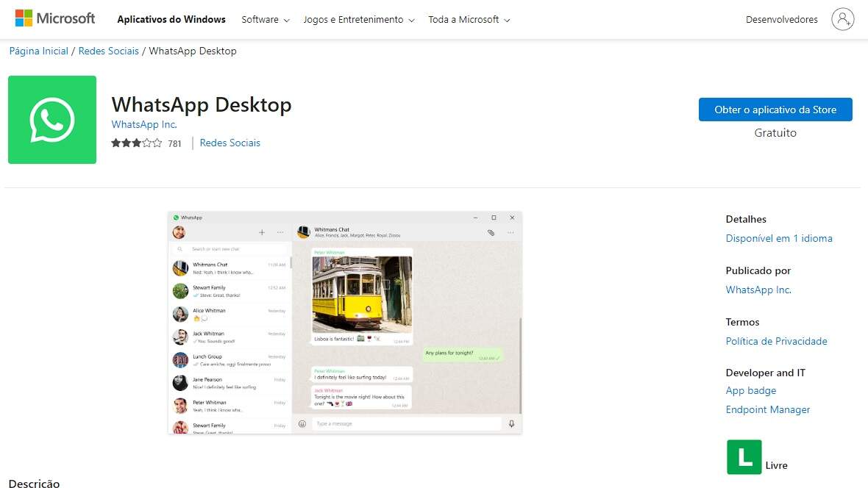This screenshot has width=868, height=488.
Task: Click the Developer and IT heading
Action: pos(765,373)
